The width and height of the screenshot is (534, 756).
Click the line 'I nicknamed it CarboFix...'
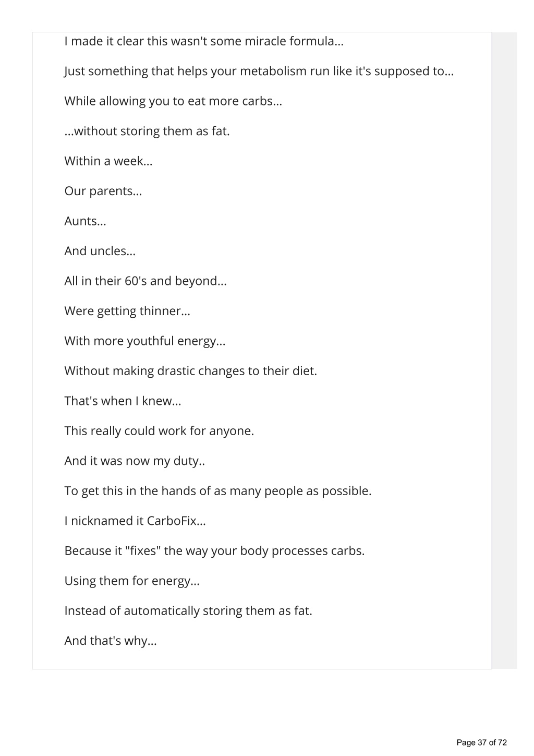pyautogui.click(x=135, y=521)
